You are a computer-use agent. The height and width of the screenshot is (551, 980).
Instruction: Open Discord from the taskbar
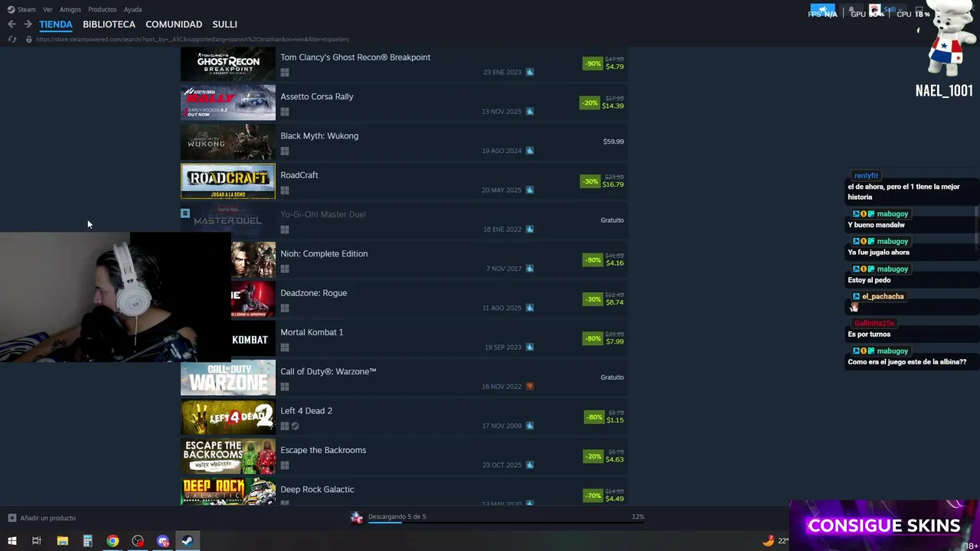coord(163,541)
